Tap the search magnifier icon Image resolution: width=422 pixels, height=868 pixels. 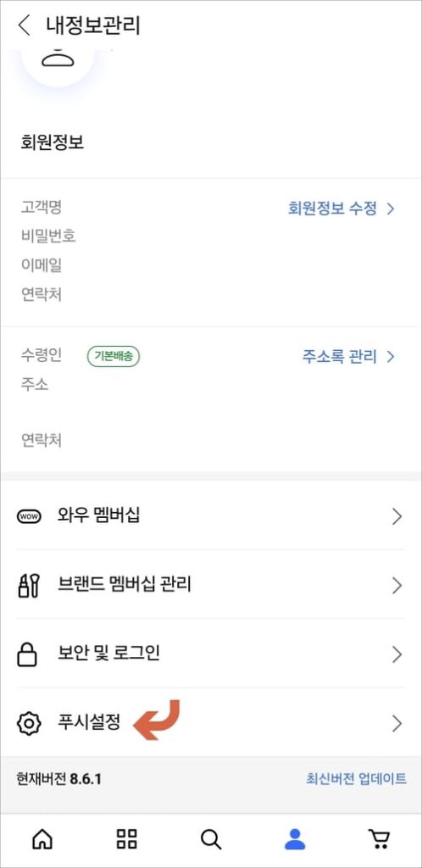(x=211, y=839)
